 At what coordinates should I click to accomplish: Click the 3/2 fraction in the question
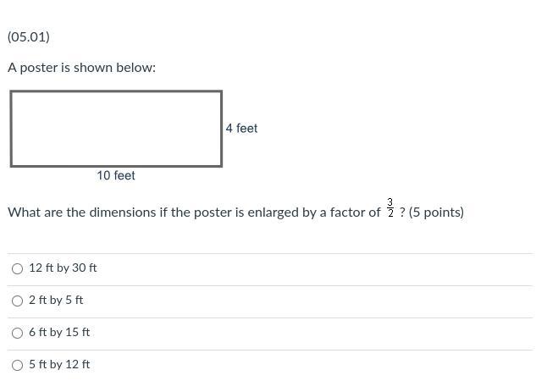[390, 208]
